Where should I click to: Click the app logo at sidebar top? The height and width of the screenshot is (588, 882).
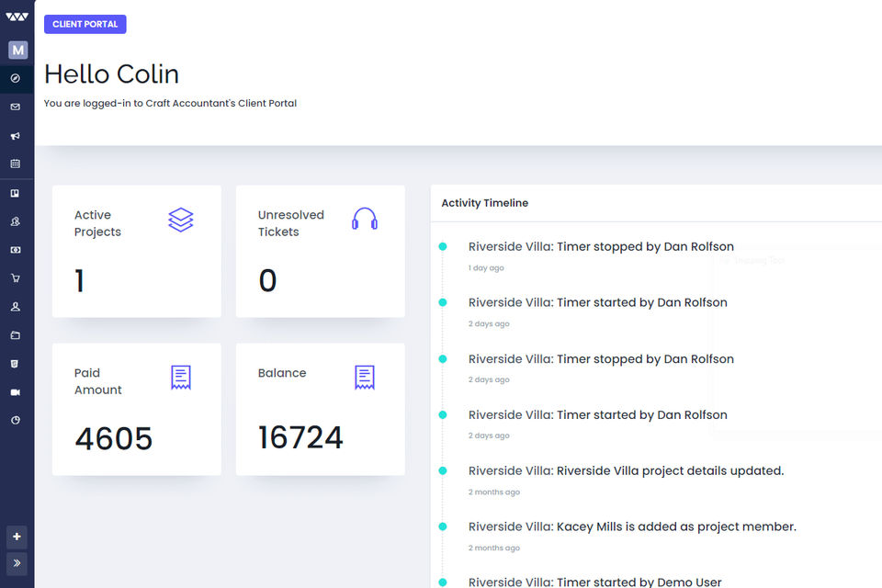point(17,17)
